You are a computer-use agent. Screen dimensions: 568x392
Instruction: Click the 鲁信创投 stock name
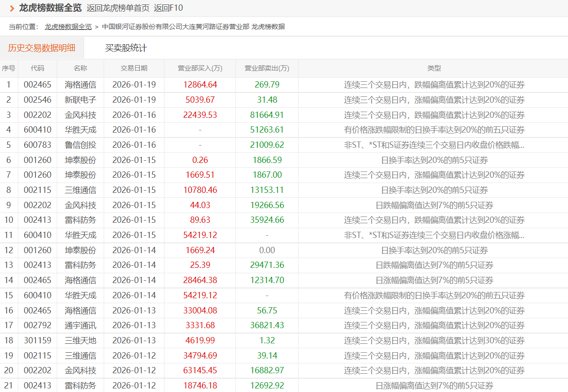tap(80, 145)
